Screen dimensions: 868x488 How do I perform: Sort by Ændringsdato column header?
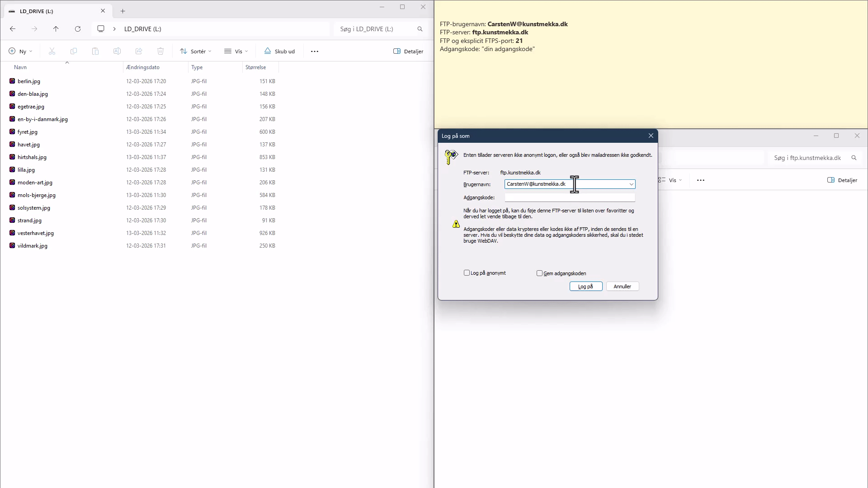pyautogui.click(x=143, y=67)
